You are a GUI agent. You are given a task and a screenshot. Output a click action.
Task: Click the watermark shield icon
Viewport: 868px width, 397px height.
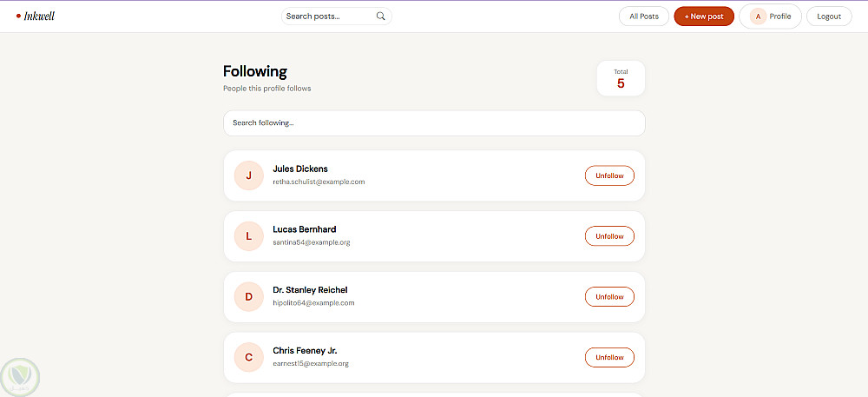(x=21, y=377)
